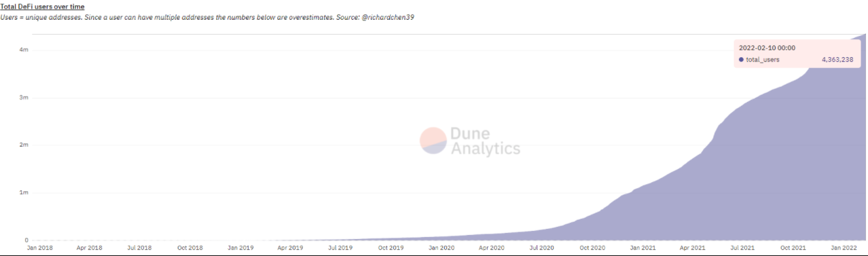Select the Jan 2018 x-axis label
The height and width of the screenshot is (256, 868).
(x=41, y=248)
